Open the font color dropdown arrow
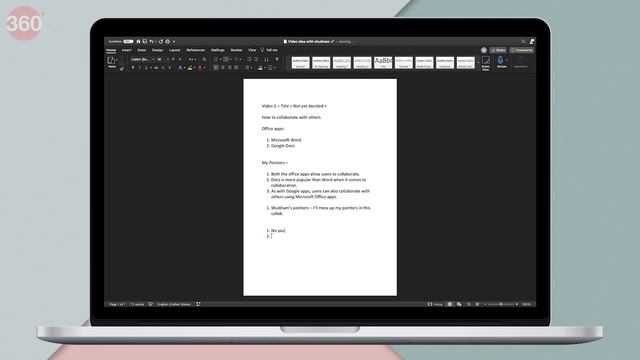640x360 pixels. [204, 68]
